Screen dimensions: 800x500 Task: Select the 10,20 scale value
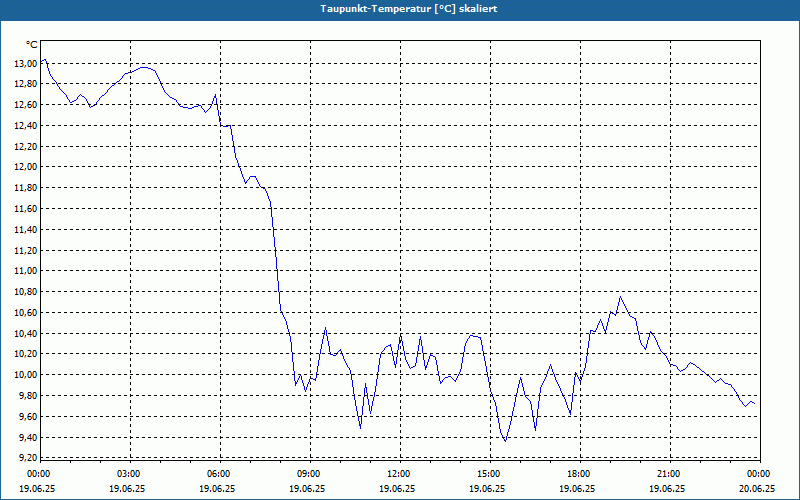(x=26, y=354)
